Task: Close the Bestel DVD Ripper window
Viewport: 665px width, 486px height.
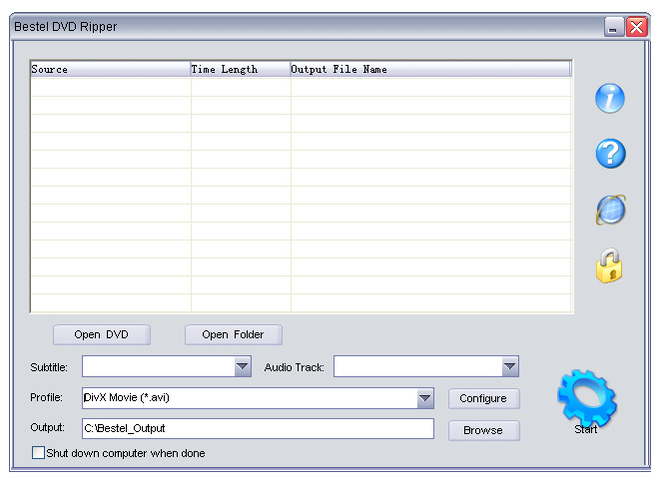Action: click(x=637, y=27)
